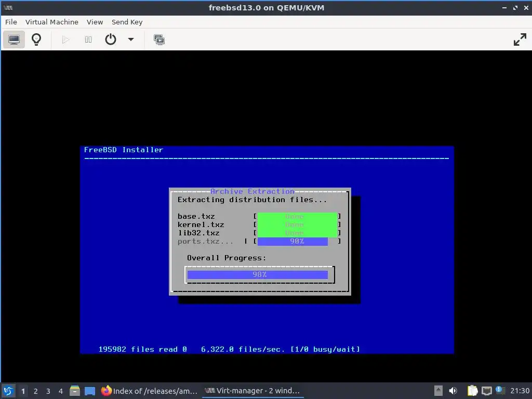Image resolution: width=532 pixels, height=399 pixels.
Task: Open the Virtual Machine menu
Action: (x=51, y=22)
